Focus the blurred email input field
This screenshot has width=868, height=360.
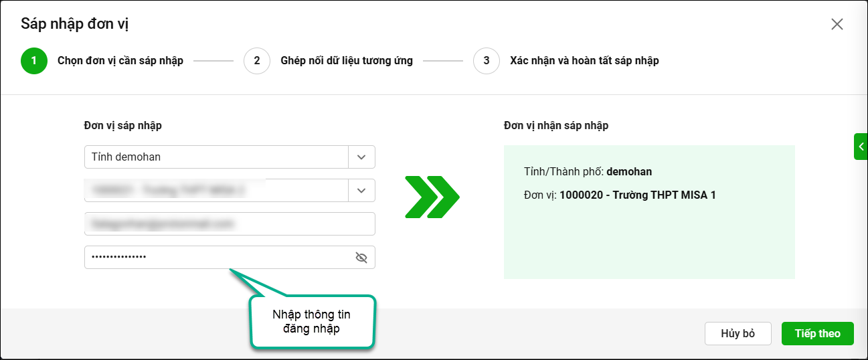[x=230, y=224]
